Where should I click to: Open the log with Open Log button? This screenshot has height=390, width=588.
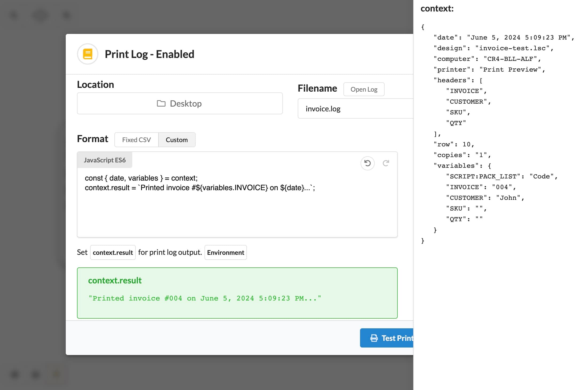[364, 89]
